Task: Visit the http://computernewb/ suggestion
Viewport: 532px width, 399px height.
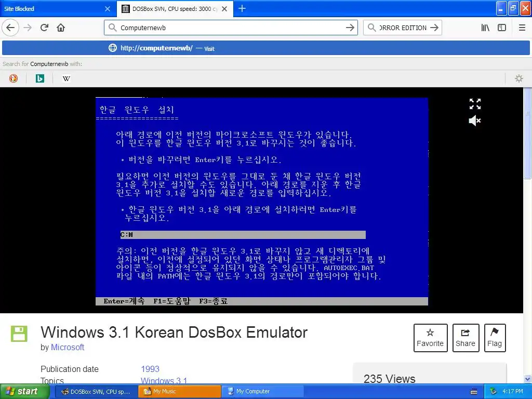Action: 266,48
